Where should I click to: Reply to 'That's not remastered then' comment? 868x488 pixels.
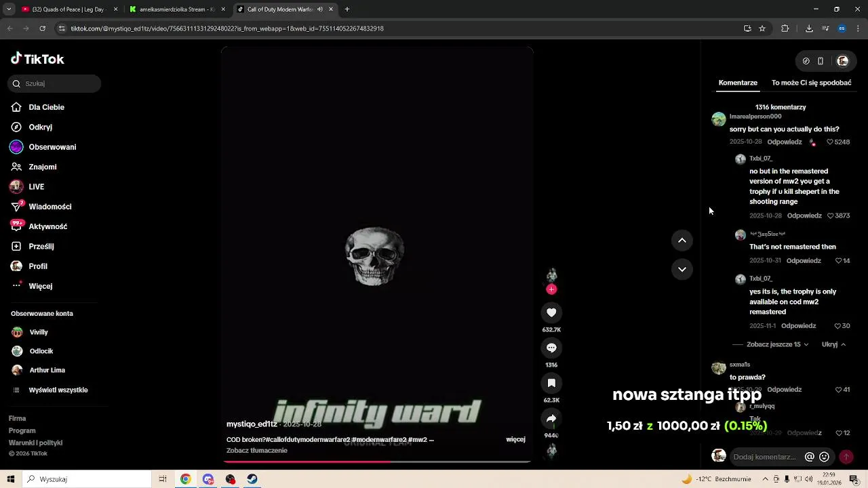click(x=804, y=261)
